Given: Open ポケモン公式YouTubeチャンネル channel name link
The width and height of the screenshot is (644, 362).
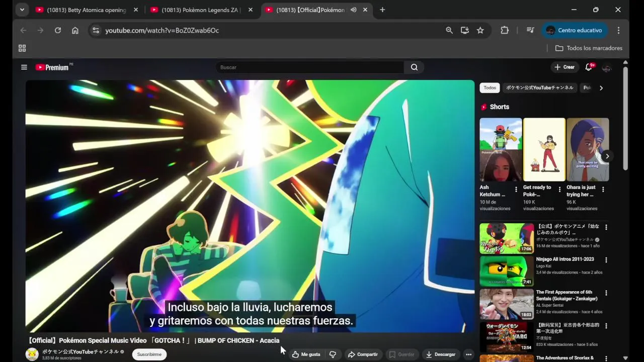Looking at the screenshot, I should (x=80, y=351).
